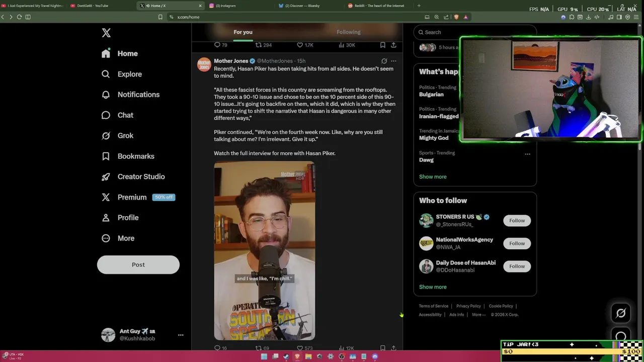Close the Home / X browser tab
The image size is (644, 362).
200,6
